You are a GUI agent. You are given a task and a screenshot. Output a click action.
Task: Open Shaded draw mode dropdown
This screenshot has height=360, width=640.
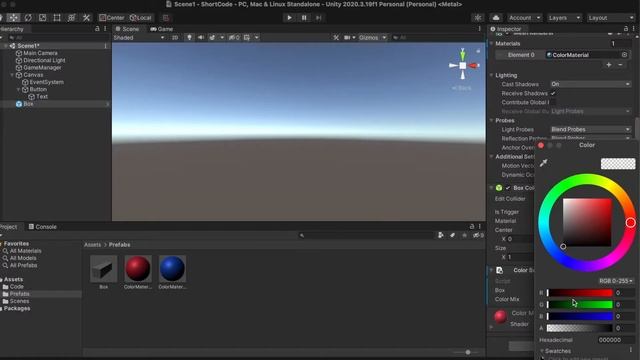[139, 38]
